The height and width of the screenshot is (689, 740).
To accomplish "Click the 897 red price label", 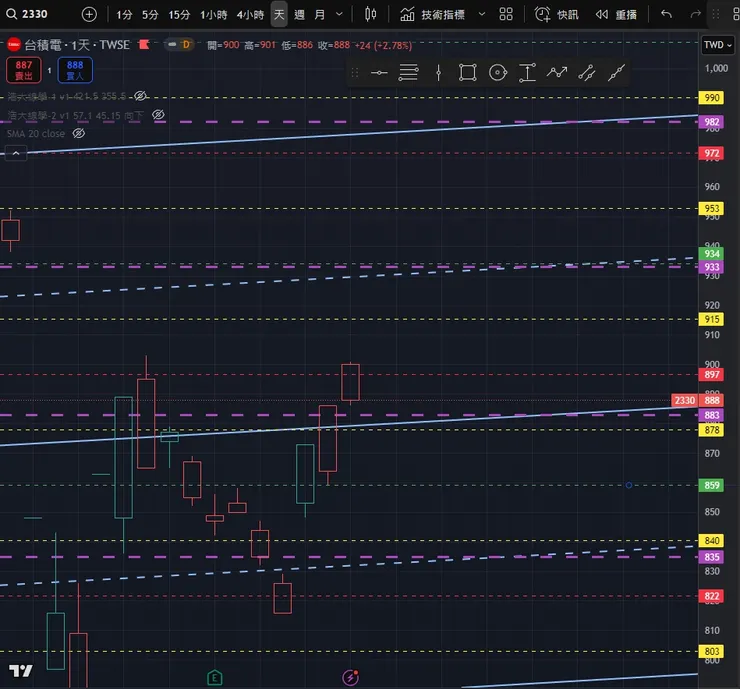I will (711, 374).
